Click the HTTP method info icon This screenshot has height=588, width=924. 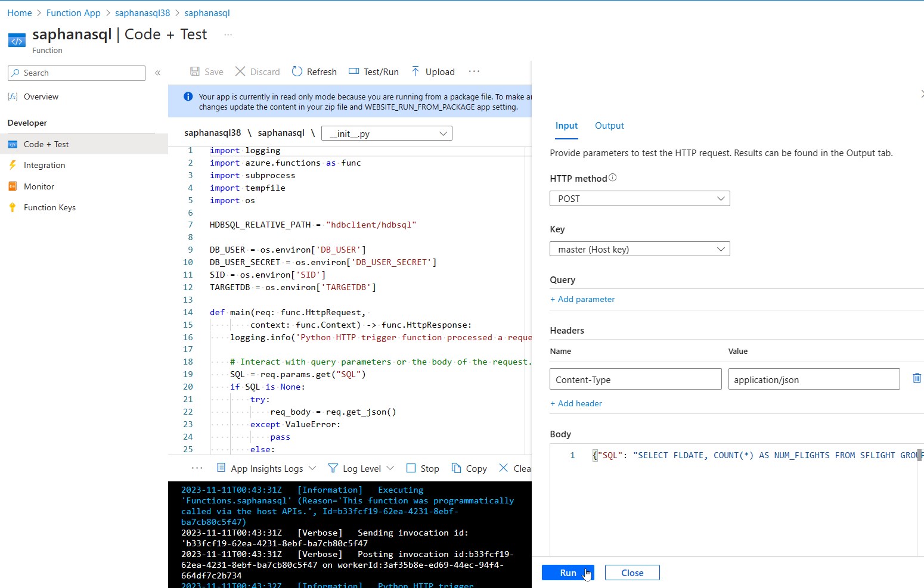coord(613,178)
